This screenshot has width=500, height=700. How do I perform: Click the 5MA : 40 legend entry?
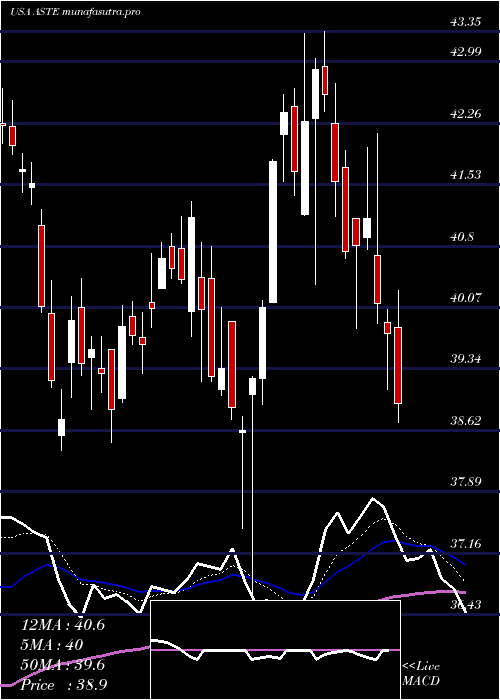coord(52,645)
